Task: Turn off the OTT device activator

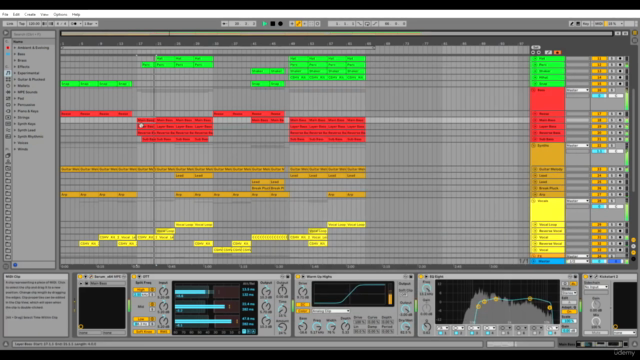Action: click(x=135, y=277)
